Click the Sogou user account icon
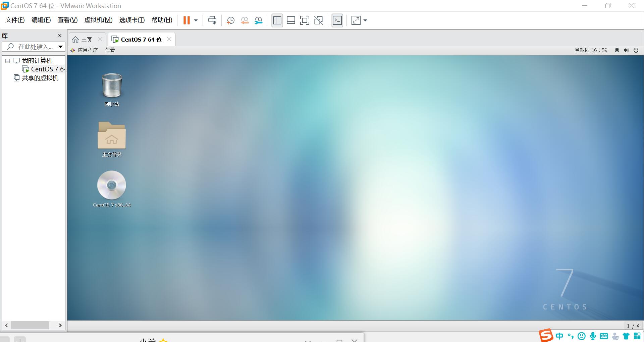The height and width of the screenshot is (342, 644). coord(615,336)
